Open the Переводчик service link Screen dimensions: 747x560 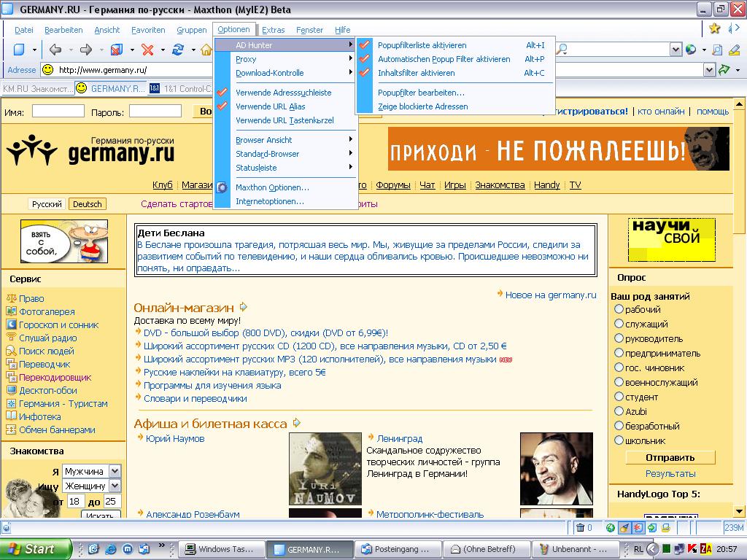44,365
